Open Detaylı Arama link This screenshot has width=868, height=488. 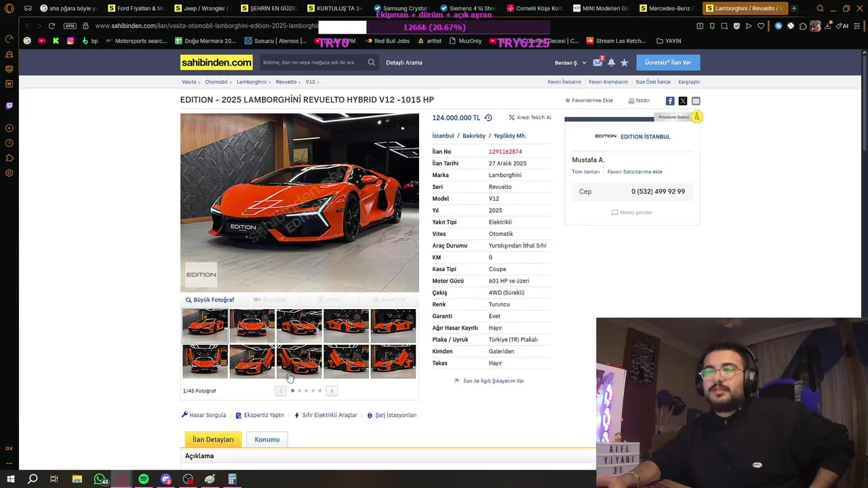click(404, 62)
